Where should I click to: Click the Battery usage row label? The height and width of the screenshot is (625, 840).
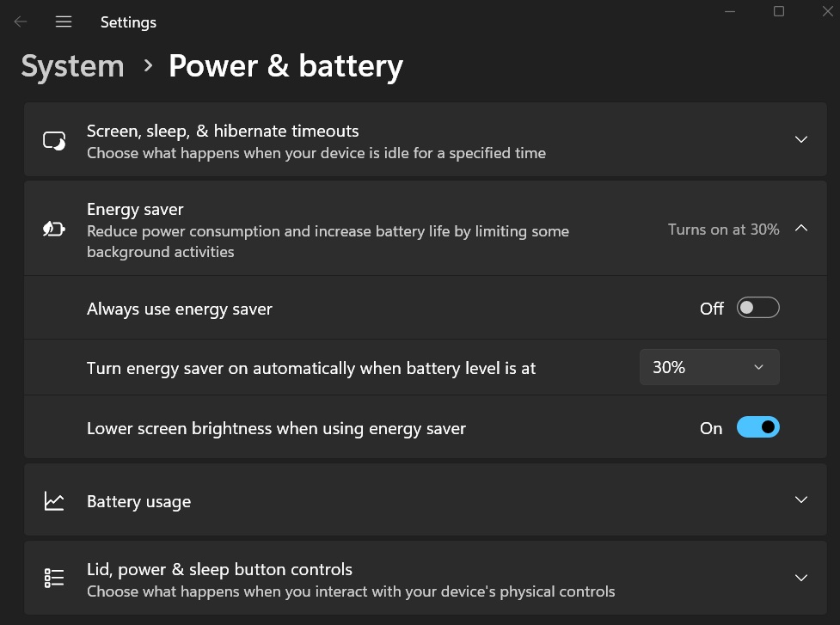point(138,502)
